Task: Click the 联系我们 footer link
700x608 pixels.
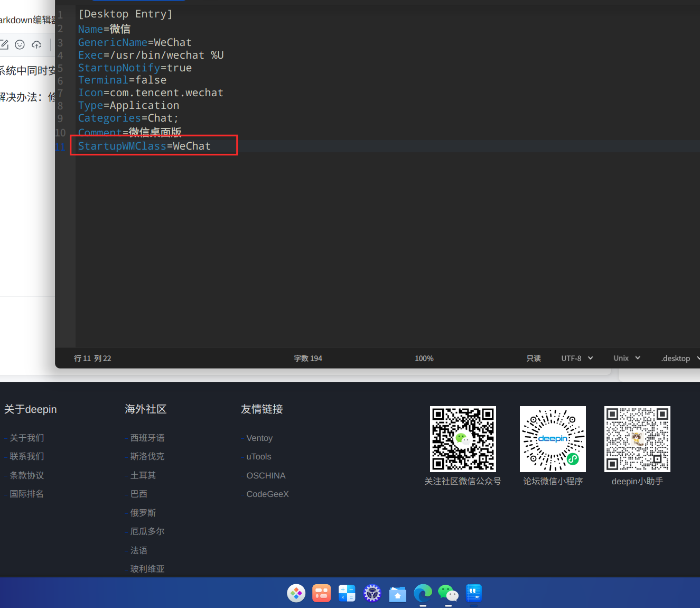Action: click(27, 456)
